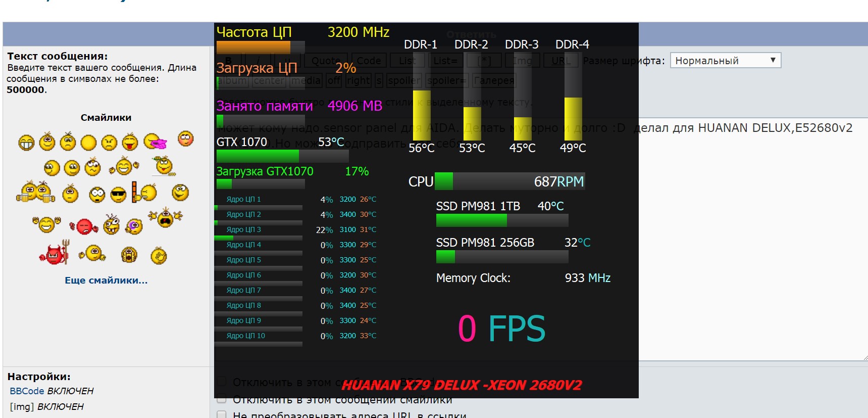Insert the blushing pink-cheeked smiley

[186, 138]
